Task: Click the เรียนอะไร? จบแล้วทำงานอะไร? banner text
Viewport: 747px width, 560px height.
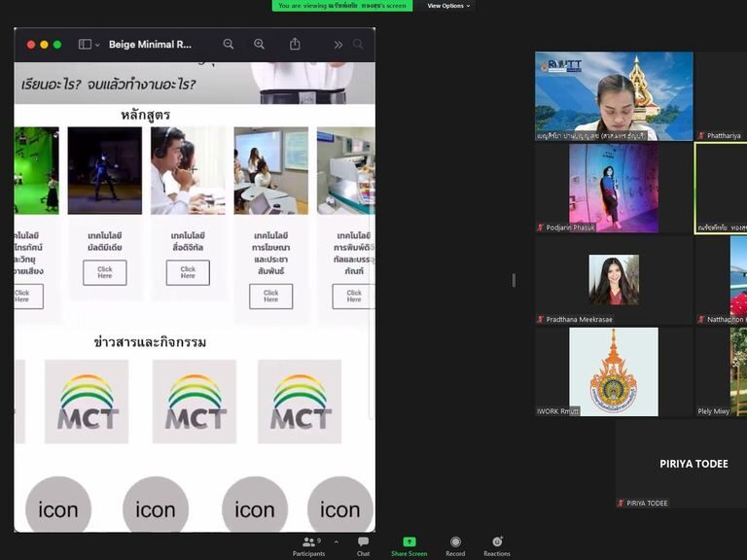Action: pos(108,85)
